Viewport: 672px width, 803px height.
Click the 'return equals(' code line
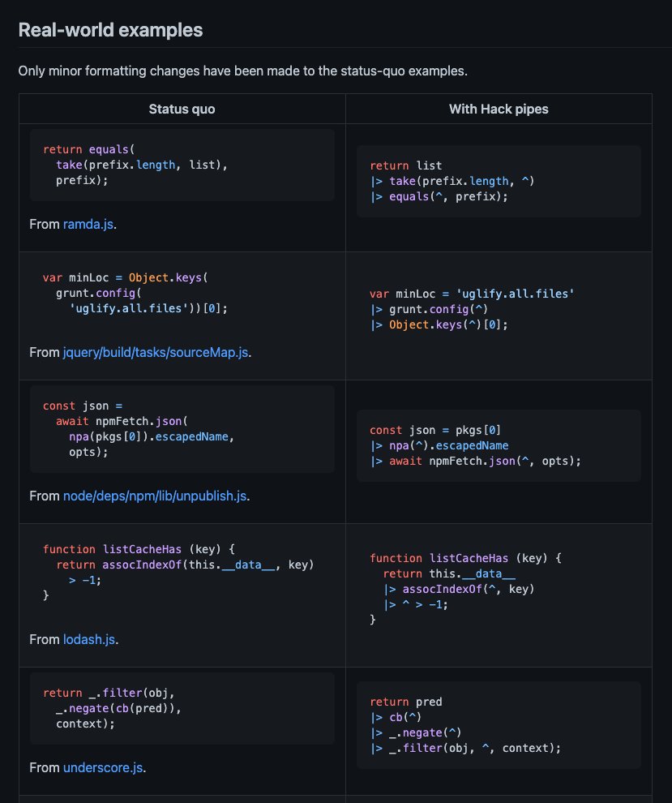pyautogui.click(x=88, y=149)
